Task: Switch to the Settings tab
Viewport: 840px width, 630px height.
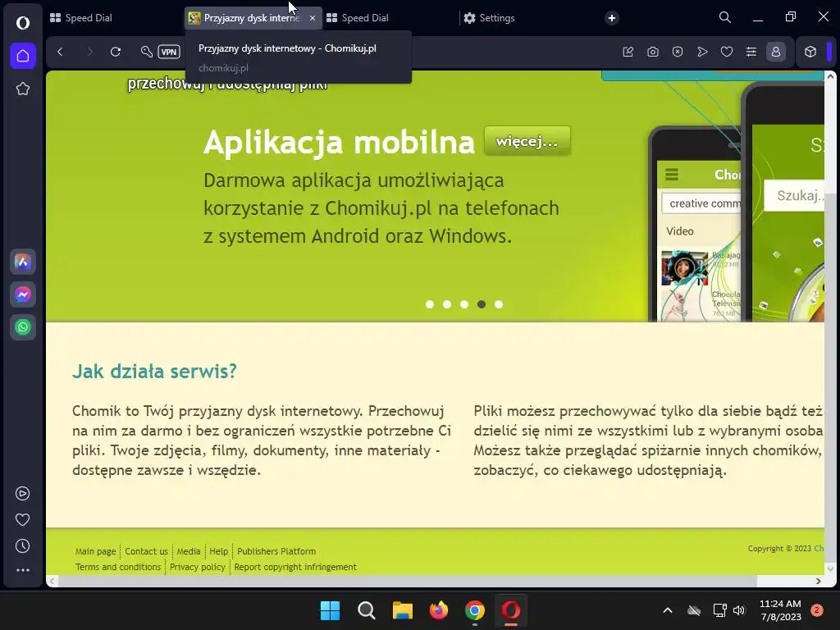Action: [527, 18]
